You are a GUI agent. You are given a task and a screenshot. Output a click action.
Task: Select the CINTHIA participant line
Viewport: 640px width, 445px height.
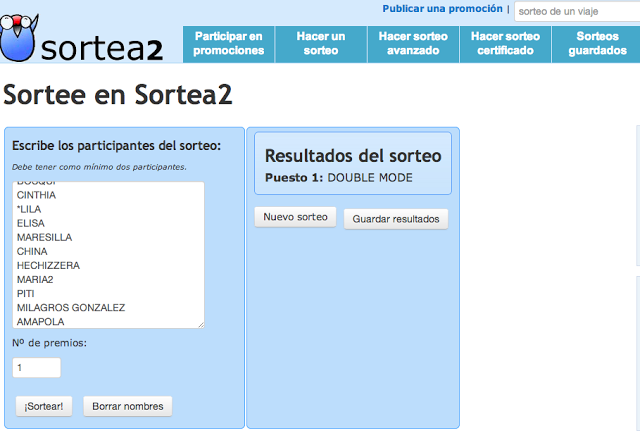[36, 195]
